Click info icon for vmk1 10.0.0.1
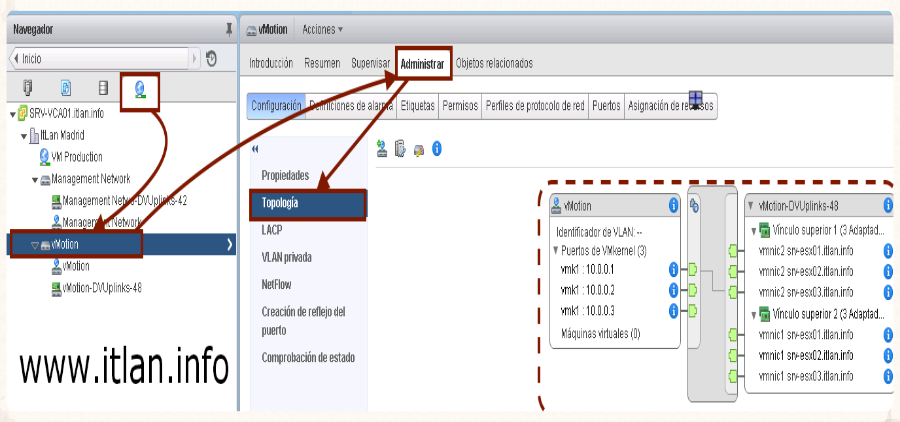 click(x=673, y=269)
